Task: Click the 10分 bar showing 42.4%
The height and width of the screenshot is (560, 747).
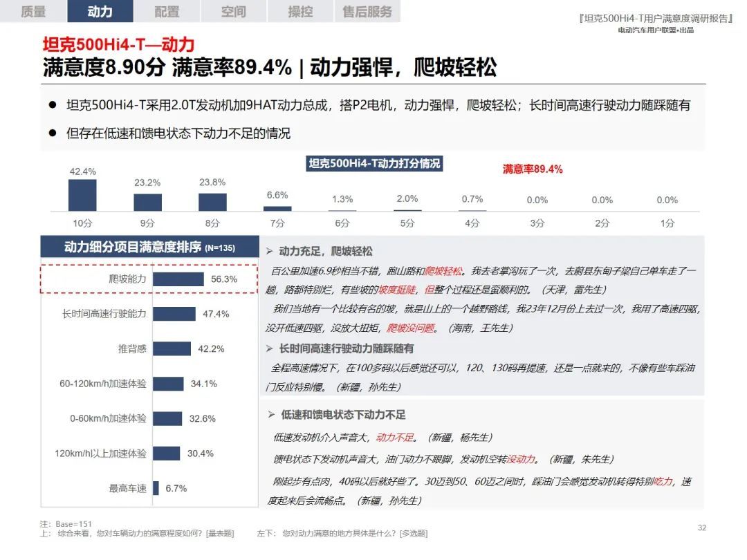Action: pyautogui.click(x=82, y=195)
